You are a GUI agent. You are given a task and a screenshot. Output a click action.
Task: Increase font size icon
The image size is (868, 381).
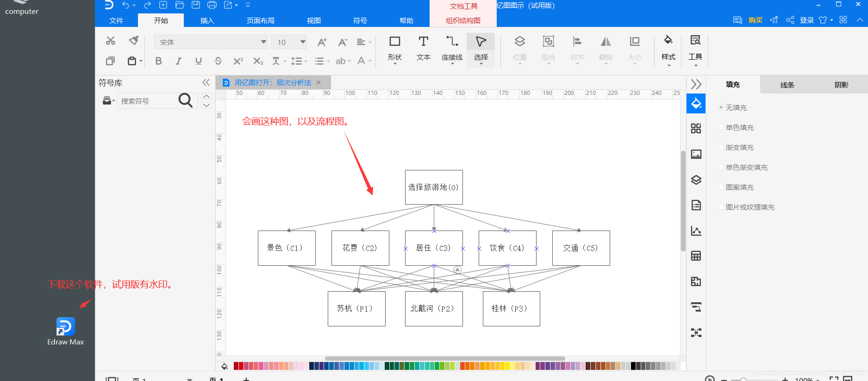[x=322, y=42]
